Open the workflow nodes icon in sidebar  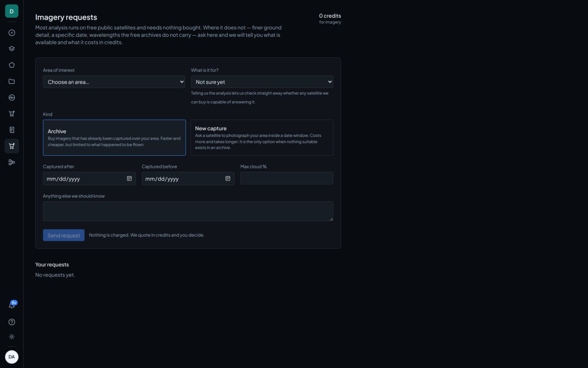pos(12,162)
